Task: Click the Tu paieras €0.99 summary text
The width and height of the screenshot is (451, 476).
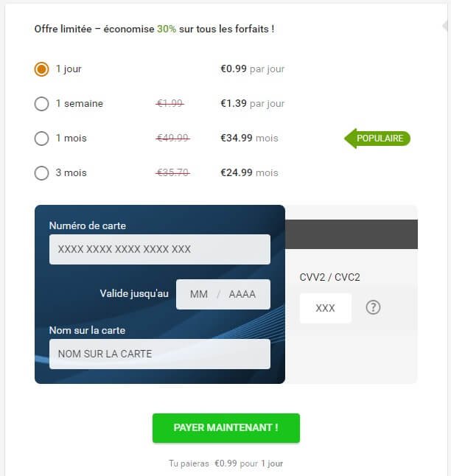Action: click(x=225, y=463)
